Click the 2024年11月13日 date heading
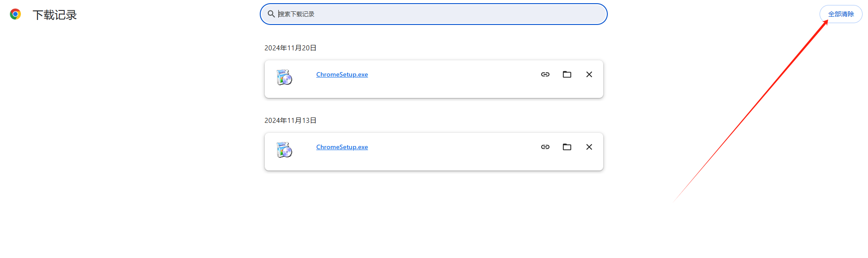The width and height of the screenshot is (868, 258). 291,121
